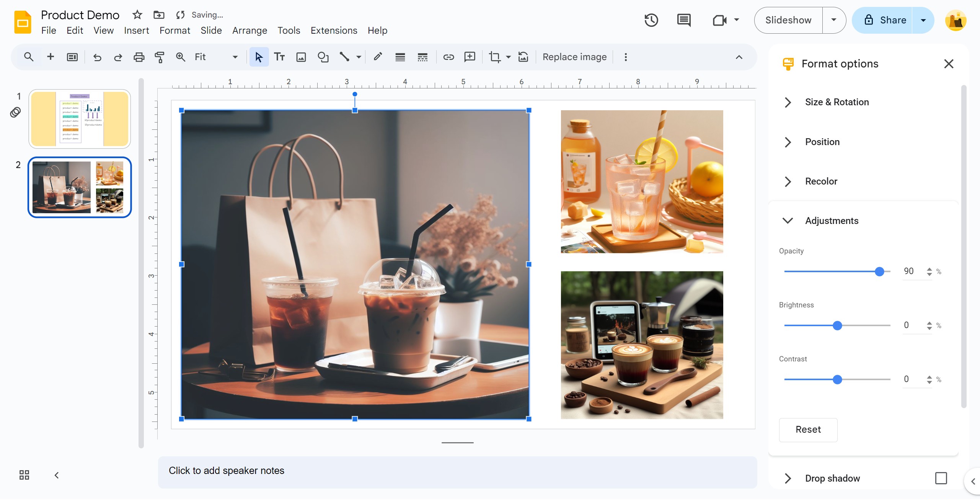
Task: Click the Replace image button
Action: point(574,57)
